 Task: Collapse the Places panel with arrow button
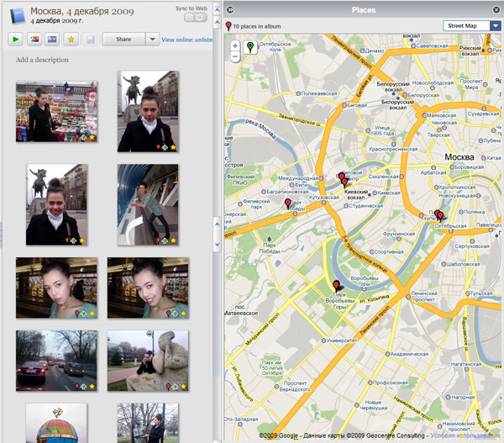pyautogui.click(x=231, y=10)
